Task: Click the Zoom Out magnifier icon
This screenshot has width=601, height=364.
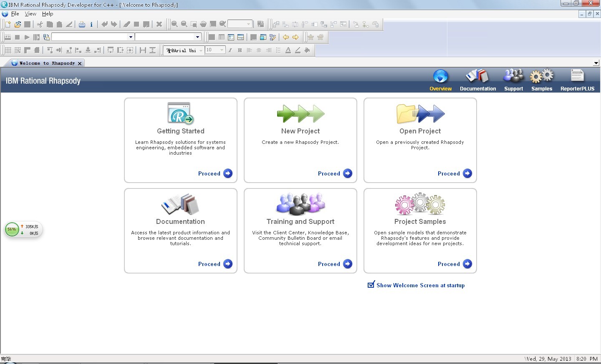Action: 184,24
